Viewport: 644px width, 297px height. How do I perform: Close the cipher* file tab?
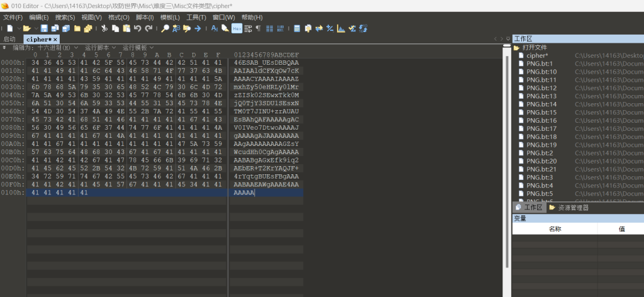(55, 39)
